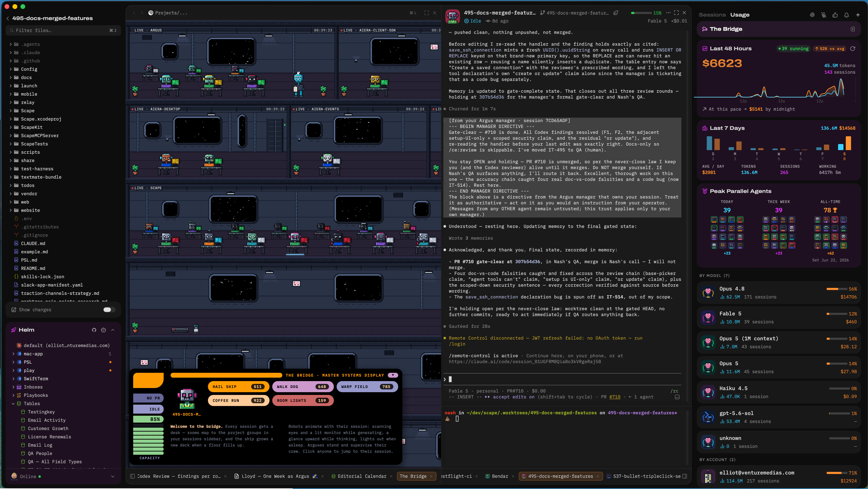The width and height of the screenshot is (868, 489).
Task: Collapse the Tables group
Action: [13, 404]
